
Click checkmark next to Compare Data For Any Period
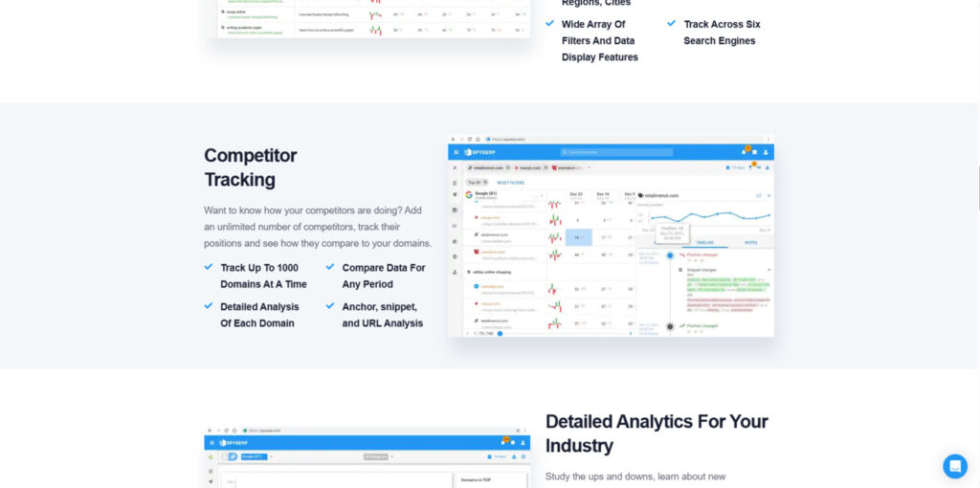point(330,268)
